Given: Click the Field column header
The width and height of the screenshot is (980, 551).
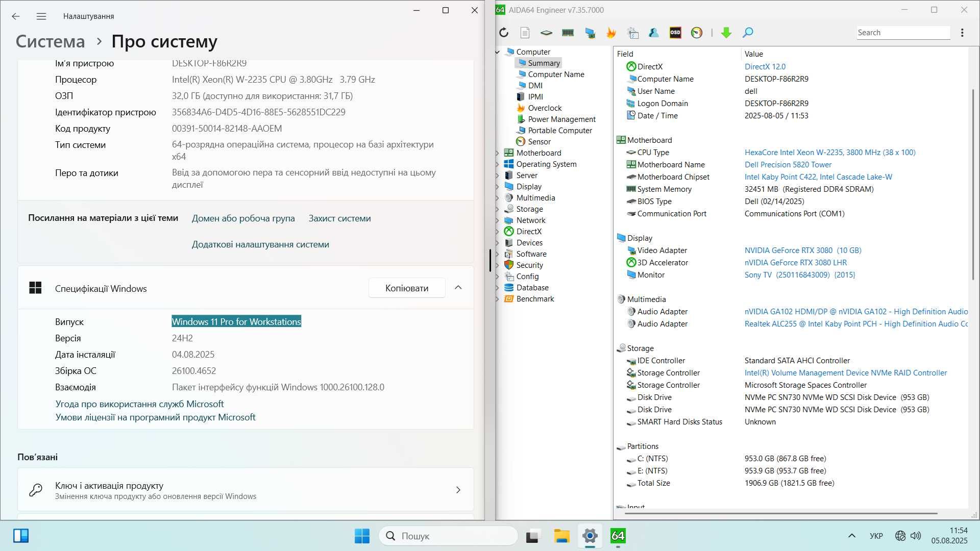Looking at the screenshot, I should [625, 54].
